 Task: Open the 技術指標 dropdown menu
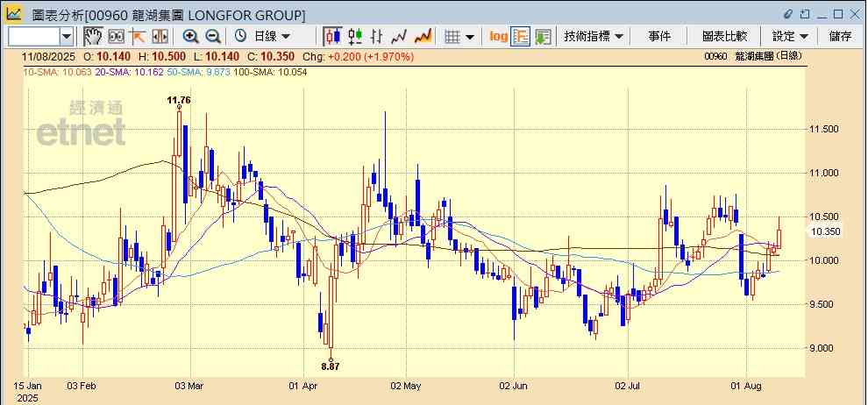coord(594,37)
